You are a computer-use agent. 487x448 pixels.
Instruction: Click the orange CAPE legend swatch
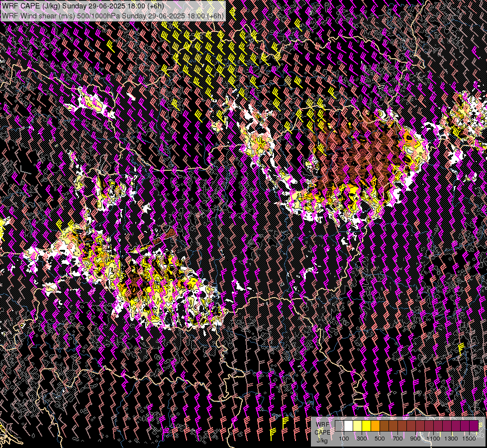point(375,426)
